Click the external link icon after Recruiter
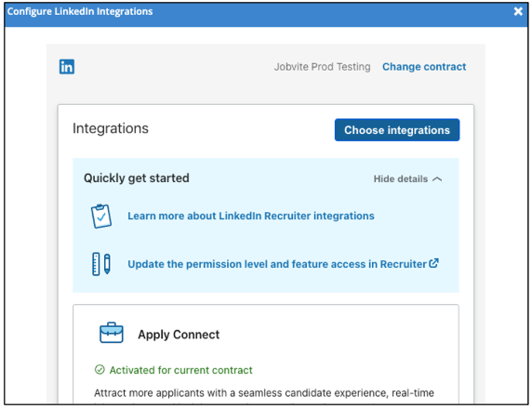The height and width of the screenshot is (409, 532). click(433, 263)
